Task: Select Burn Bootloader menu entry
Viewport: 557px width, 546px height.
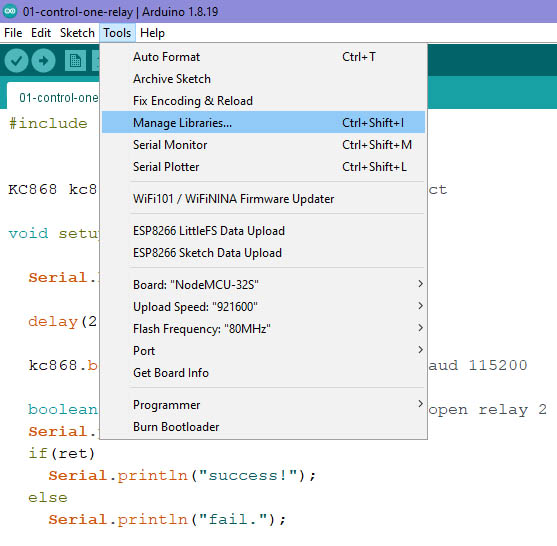Action: pyautogui.click(x=263, y=427)
